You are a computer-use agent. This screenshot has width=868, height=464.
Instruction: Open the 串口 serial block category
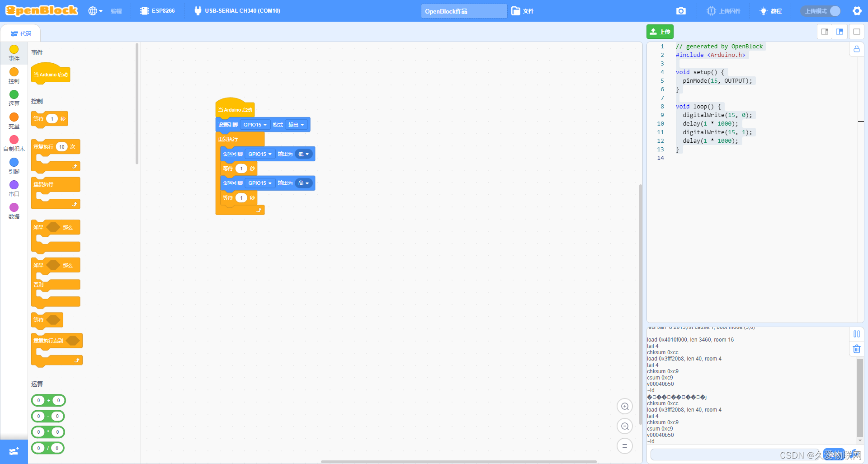(x=14, y=188)
